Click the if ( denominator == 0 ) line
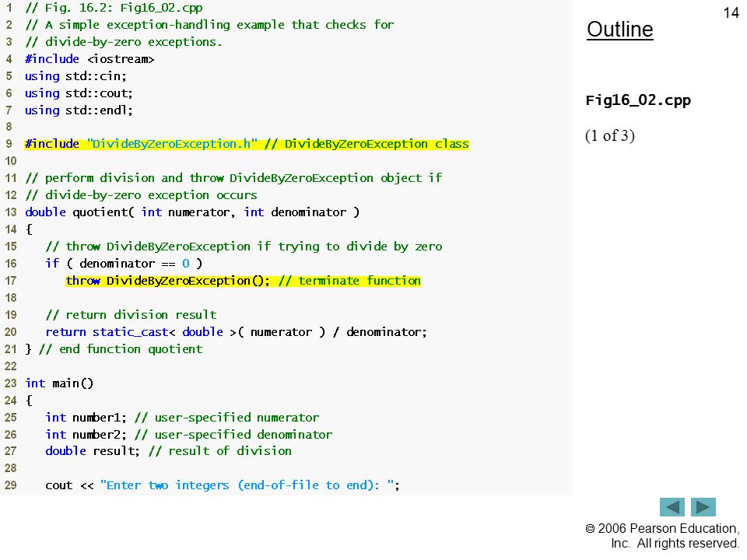Screen dimensions: 747x560 click(x=124, y=264)
